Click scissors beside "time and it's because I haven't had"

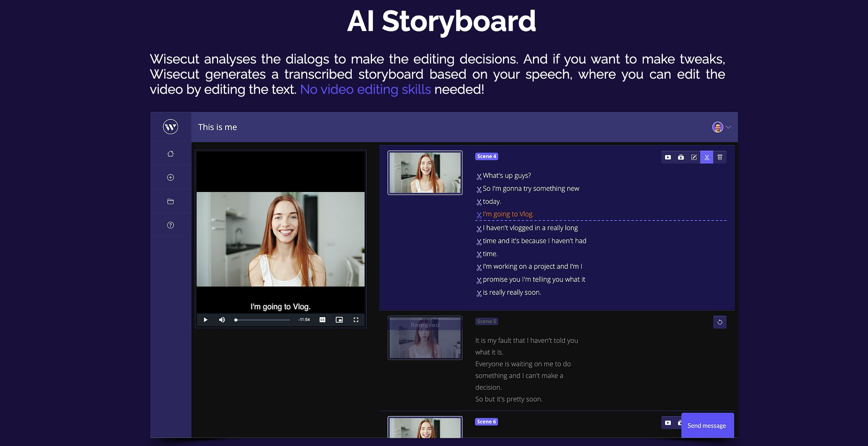point(479,242)
